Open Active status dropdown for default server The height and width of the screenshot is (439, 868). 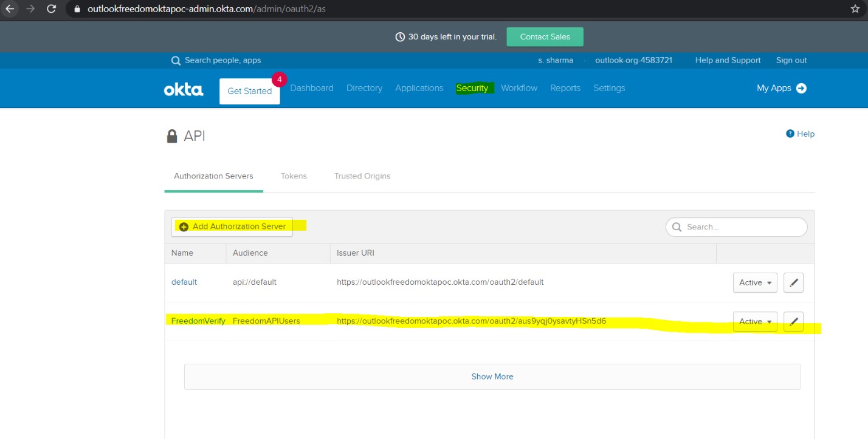point(755,282)
